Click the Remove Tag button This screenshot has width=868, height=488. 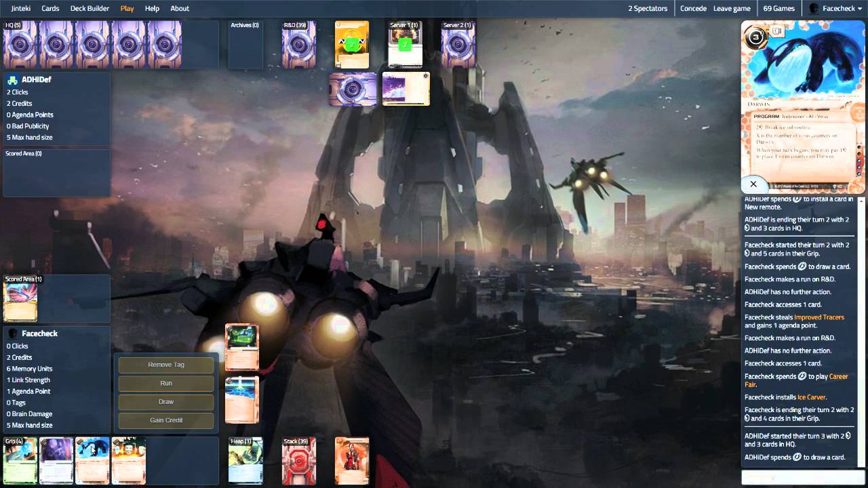pyautogui.click(x=166, y=365)
